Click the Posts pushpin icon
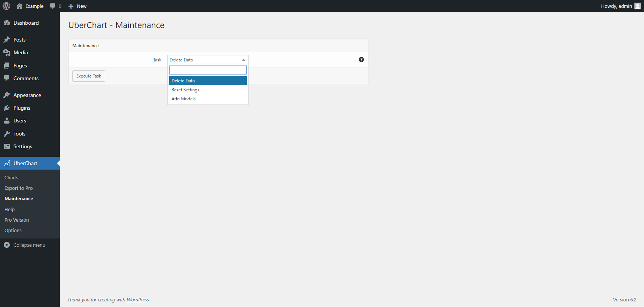Screen dimensions: 644x307 7,40
